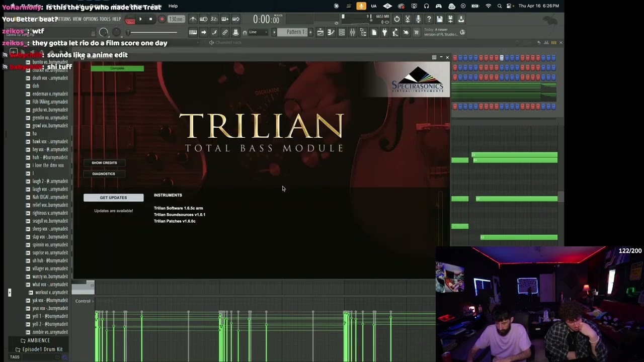The height and width of the screenshot is (362, 644).
Task: Select the 'Nah IDGAF' sample
Action: point(50,197)
